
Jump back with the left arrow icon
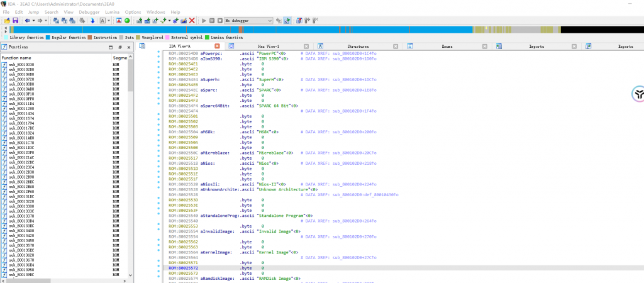tap(26, 21)
